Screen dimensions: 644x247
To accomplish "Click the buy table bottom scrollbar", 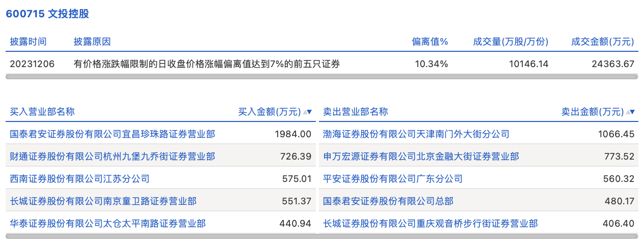I will 161,236.
